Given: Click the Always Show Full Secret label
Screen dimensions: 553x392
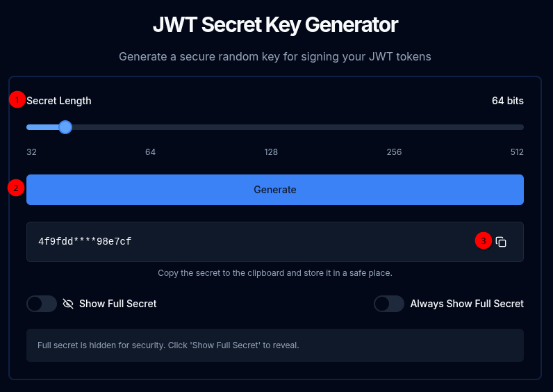Looking at the screenshot, I should tap(467, 304).
